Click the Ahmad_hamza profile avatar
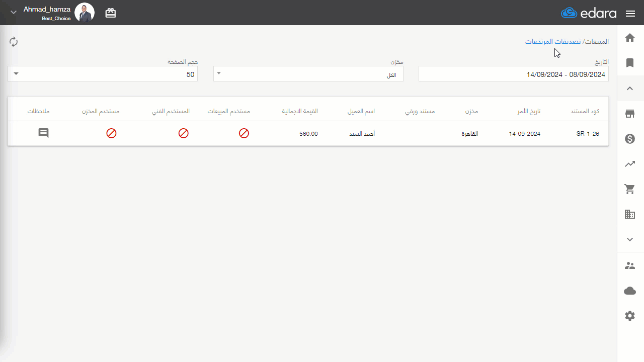The image size is (644, 362). click(x=85, y=13)
